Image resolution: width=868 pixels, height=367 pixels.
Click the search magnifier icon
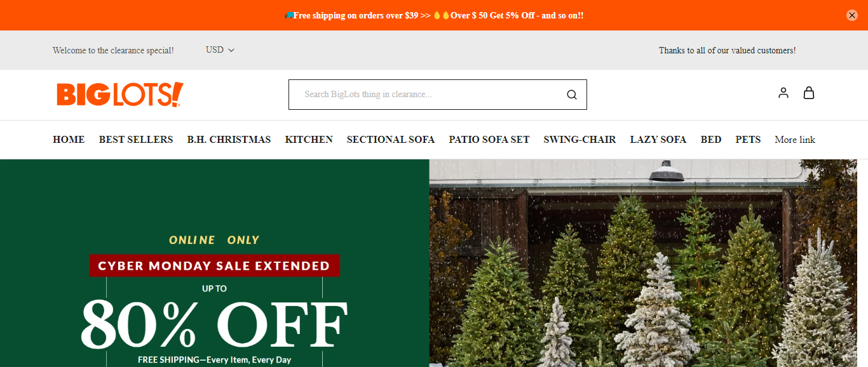click(x=572, y=95)
